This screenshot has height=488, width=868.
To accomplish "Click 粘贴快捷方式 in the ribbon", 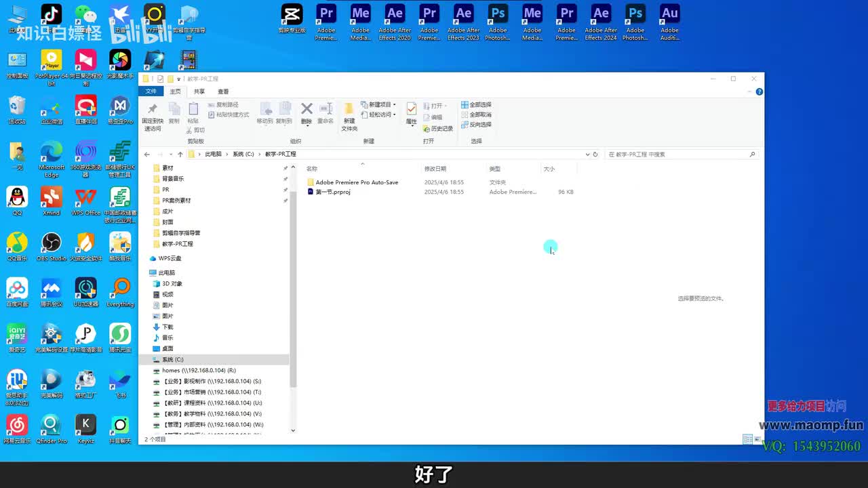I will coord(229,115).
